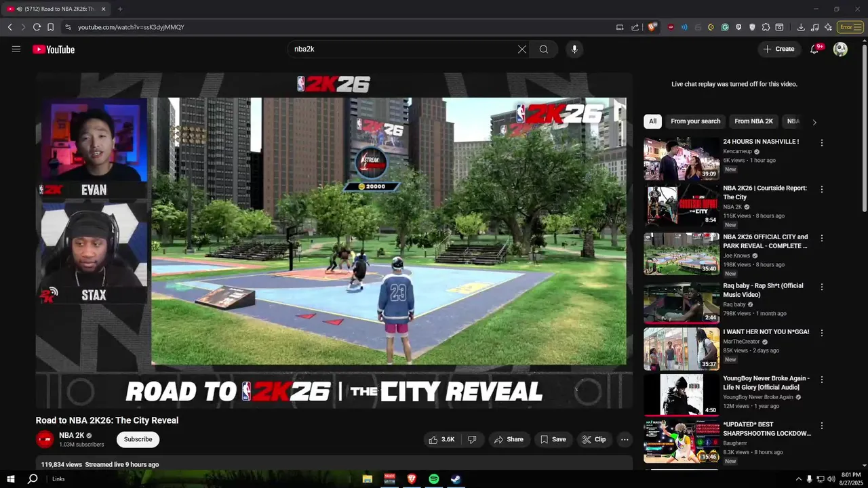Share the video

tap(509, 439)
